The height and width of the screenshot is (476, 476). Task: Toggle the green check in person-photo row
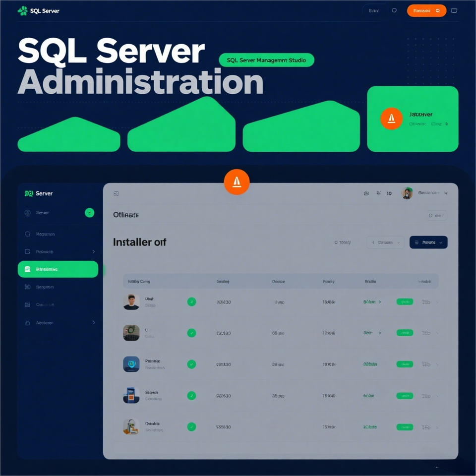[x=191, y=302]
